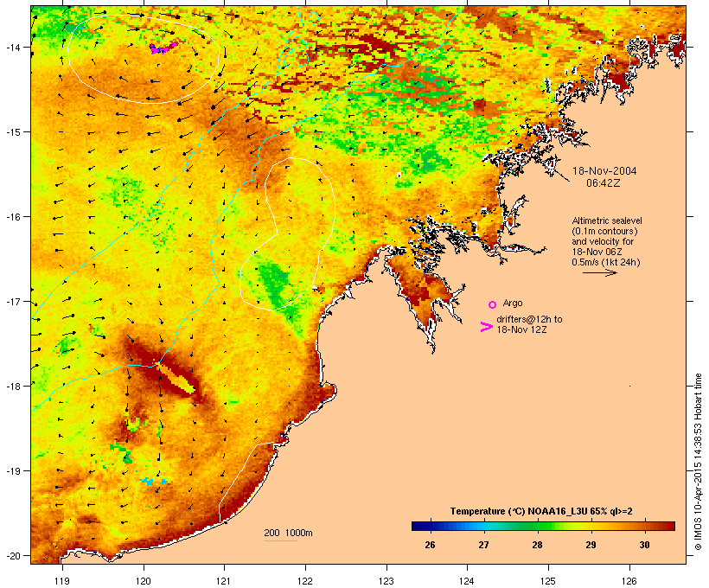Click the latitude label -17
709x588 pixels.
pos(12,301)
